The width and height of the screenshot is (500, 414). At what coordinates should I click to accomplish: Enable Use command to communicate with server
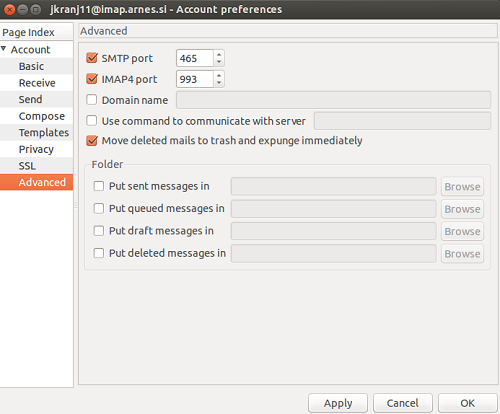click(92, 120)
